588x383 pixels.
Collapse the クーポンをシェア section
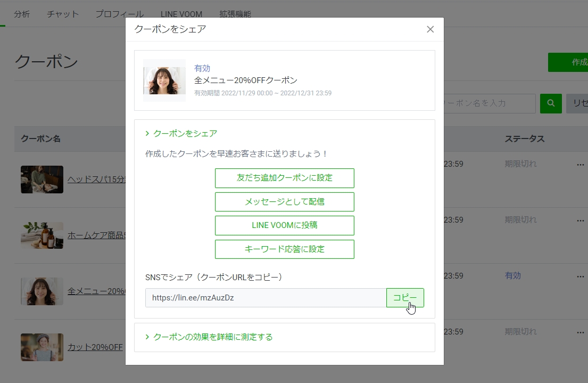click(181, 134)
